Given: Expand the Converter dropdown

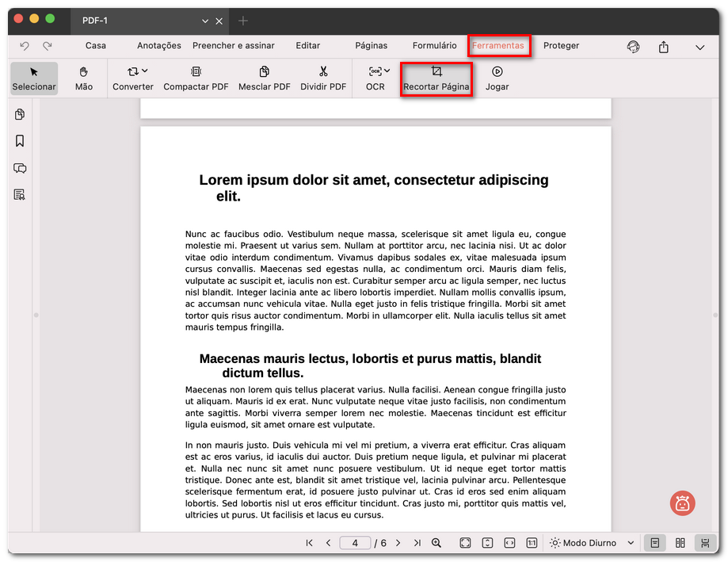Looking at the screenshot, I should coord(133,78).
